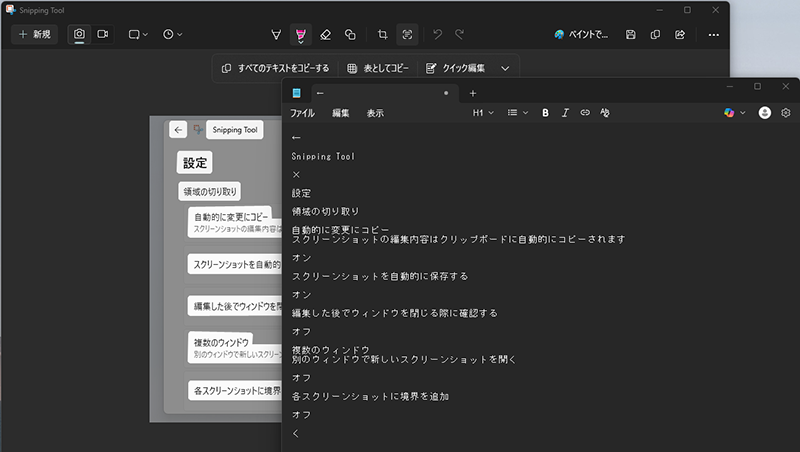Viewport: 800px width, 452px height.
Task: Insert a link with the link icon
Action: click(x=585, y=113)
